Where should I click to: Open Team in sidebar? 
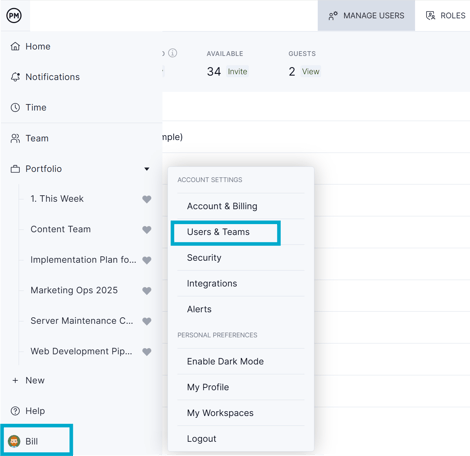(x=37, y=138)
